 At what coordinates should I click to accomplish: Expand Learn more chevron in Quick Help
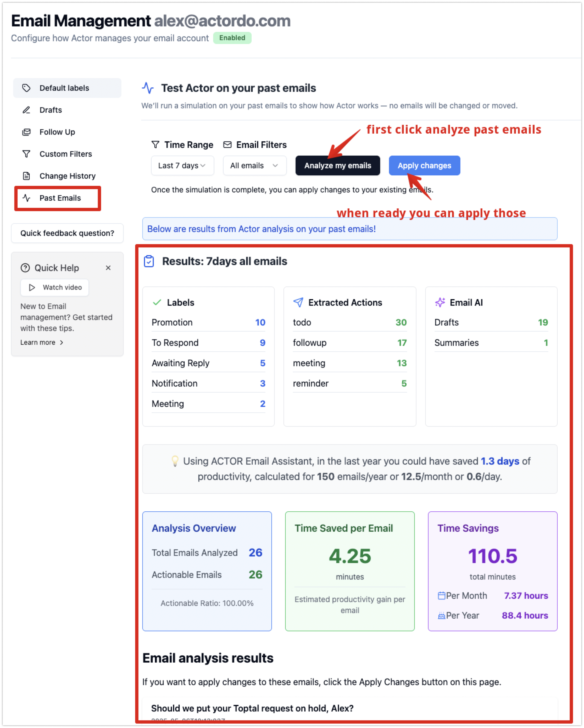coord(62,342)
